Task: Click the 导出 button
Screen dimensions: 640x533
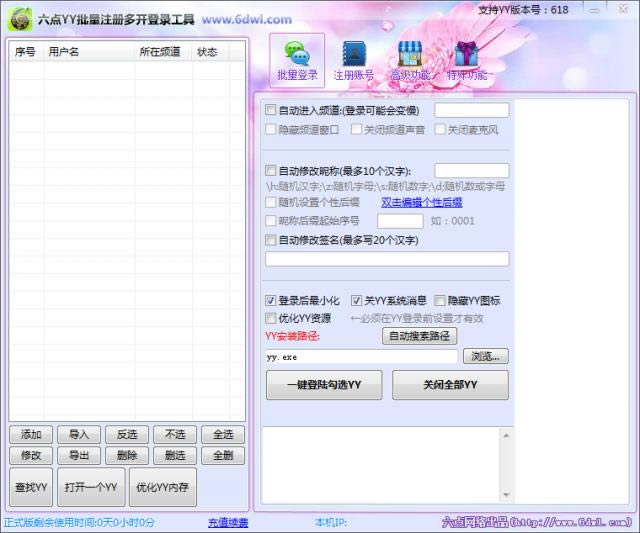Action: click(79, 455)
